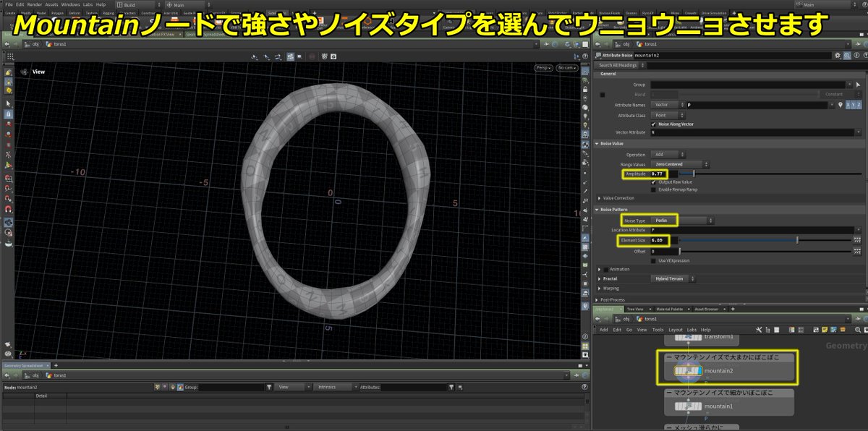This screenshot has height=431, width=868.
Task: Open the Windows menu in top bar
Action: click(70, 4)
